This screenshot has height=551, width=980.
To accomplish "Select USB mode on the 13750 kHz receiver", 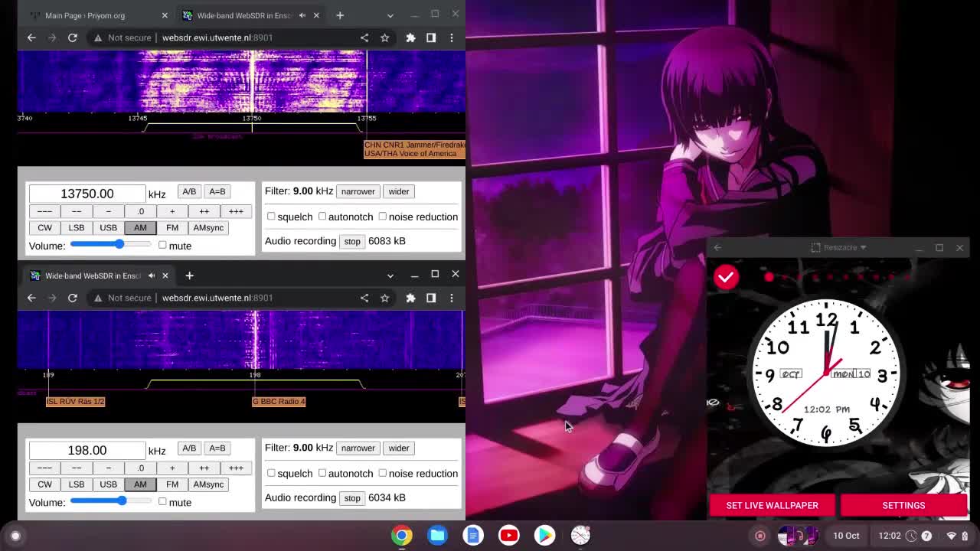I will (x=108, y=227).
